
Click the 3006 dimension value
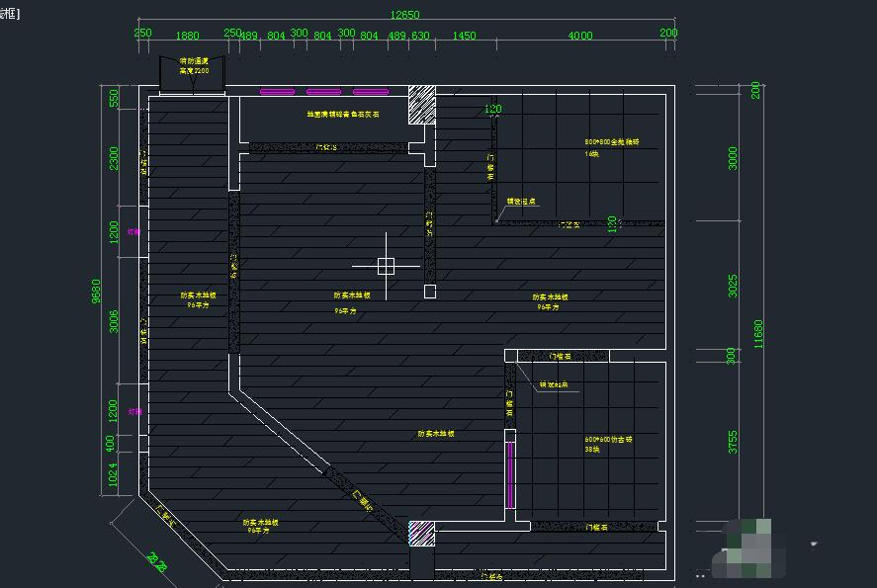coord(114,321)
